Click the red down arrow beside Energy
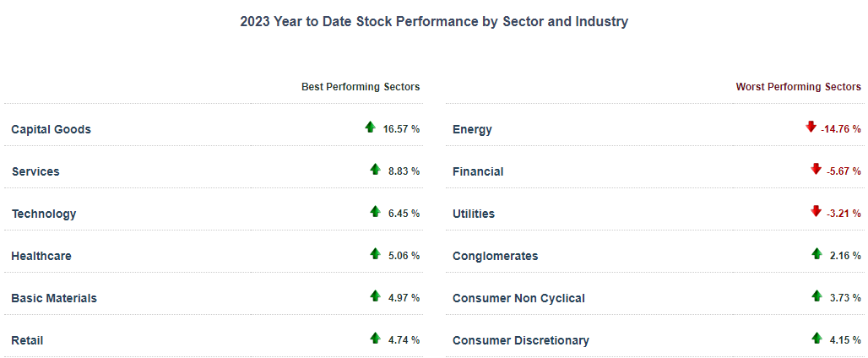Viewport: 868px width, 358px height. pyautogui.click(x=811, y=127)
